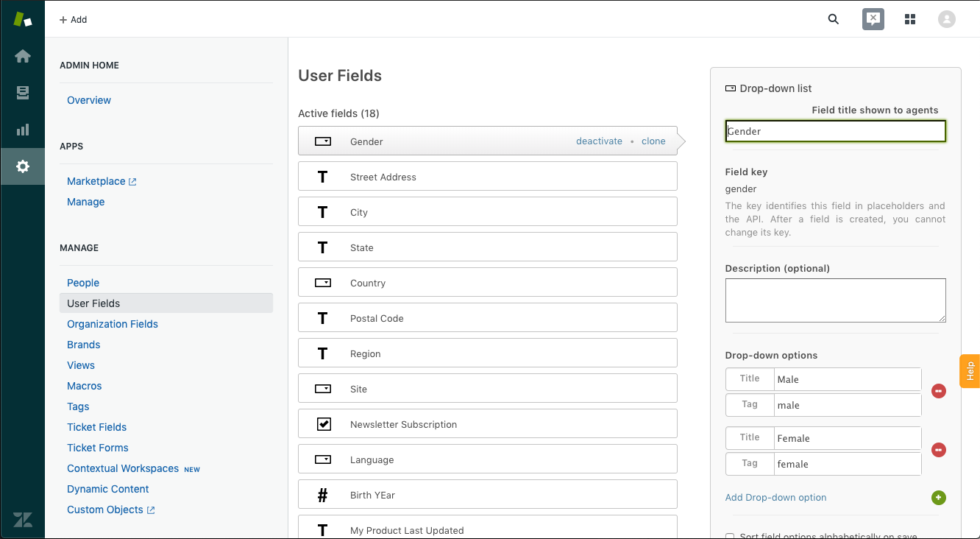980x539 pixels.
Task: Click deactivate on the Gender field
Action: point(599,140)
